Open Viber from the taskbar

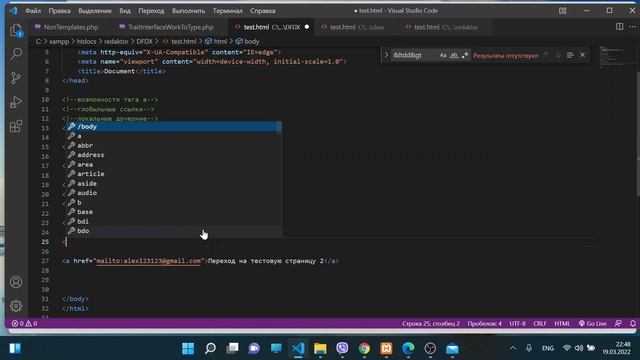click(x=342, y=348)
